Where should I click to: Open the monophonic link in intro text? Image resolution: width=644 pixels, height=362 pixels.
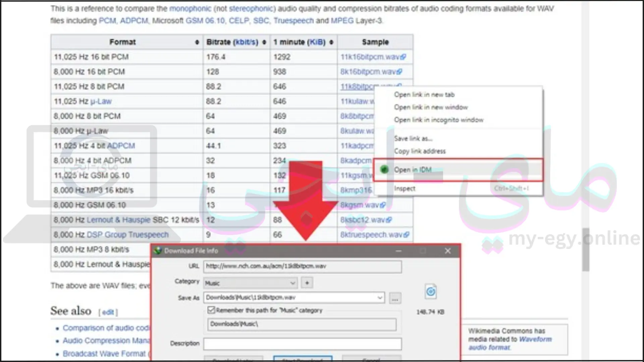pyautogui.click(x=190, y=9)
